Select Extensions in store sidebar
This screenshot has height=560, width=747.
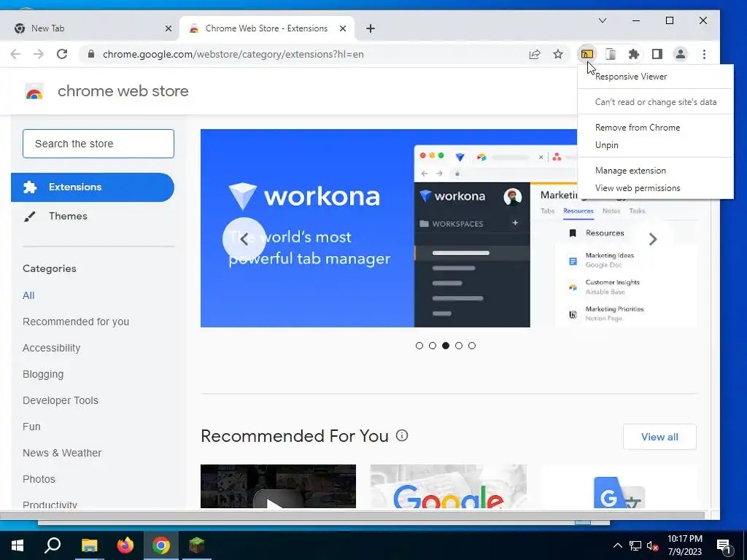click(x=93, y=187)
